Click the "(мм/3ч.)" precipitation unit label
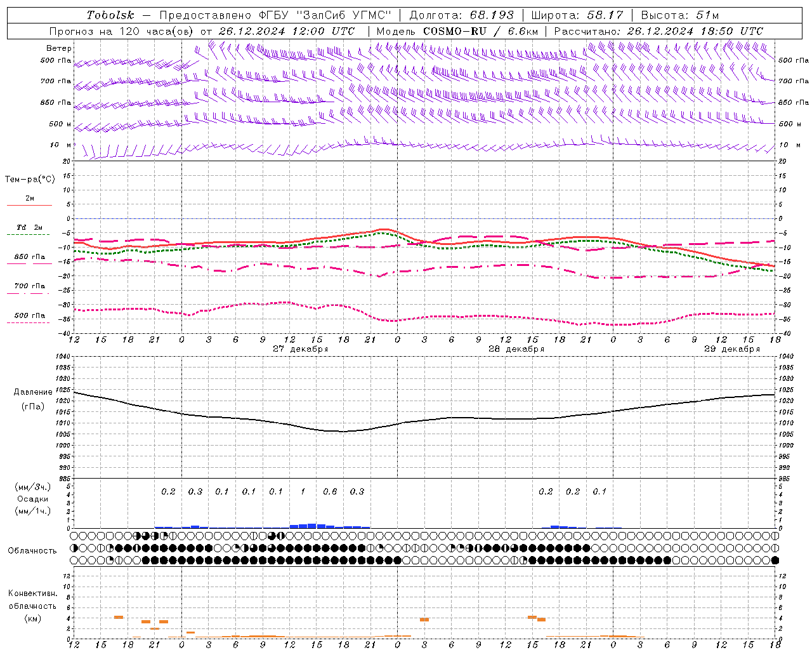 point(33,487)
